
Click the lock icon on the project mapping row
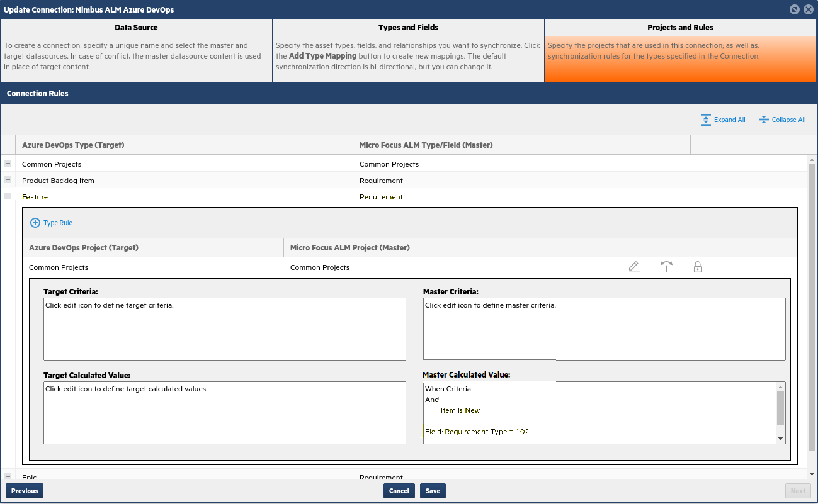[x=698, y=267]
